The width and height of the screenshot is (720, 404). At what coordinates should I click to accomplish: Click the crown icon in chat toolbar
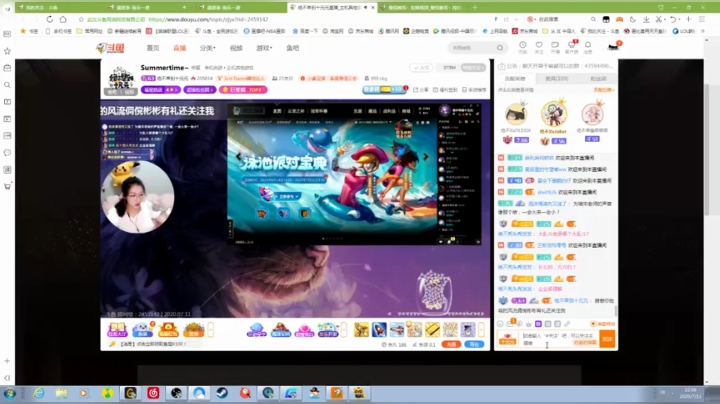tap(529, 324)
